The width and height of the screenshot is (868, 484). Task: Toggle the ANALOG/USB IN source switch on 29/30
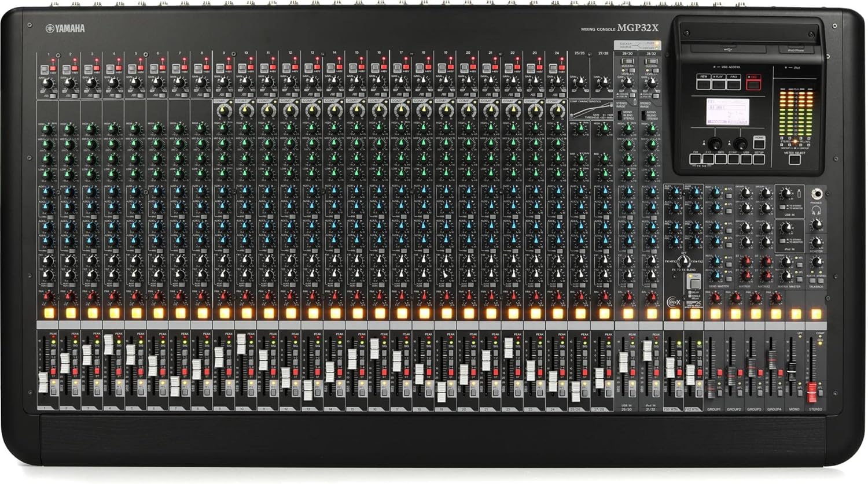tap(632, 95)
